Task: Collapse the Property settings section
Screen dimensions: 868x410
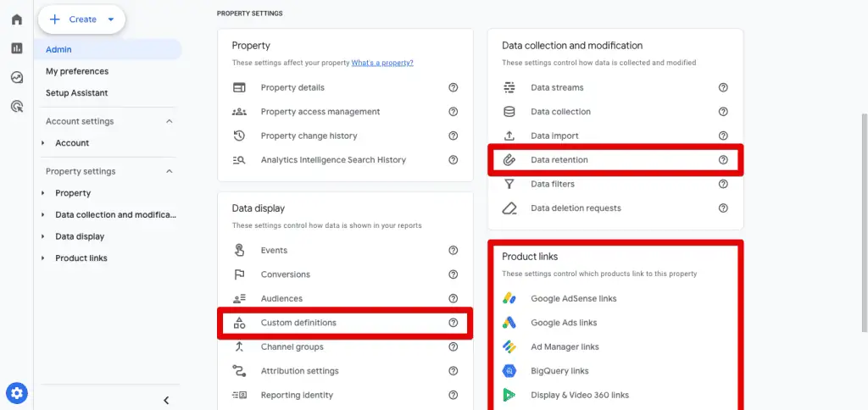Action: click(169, 171)
